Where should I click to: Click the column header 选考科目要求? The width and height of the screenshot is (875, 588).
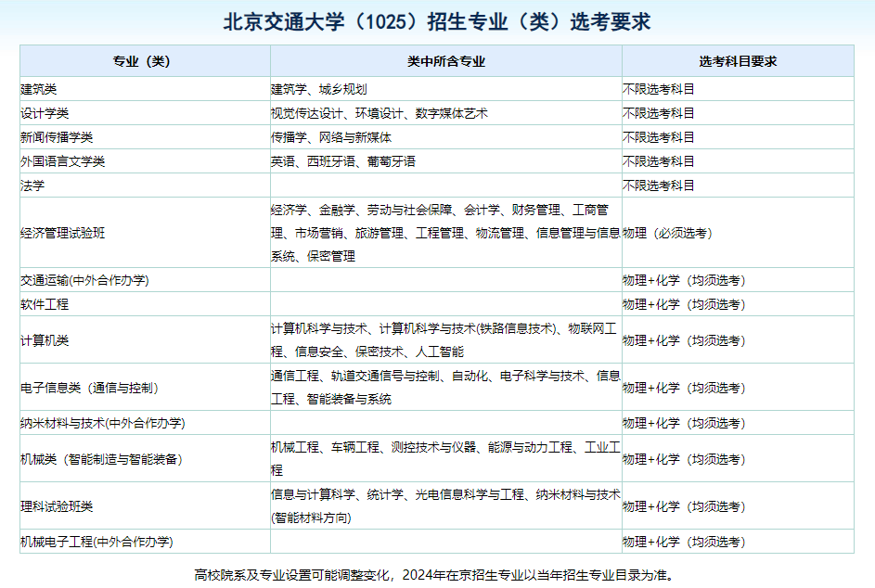(x=738, y=61)
